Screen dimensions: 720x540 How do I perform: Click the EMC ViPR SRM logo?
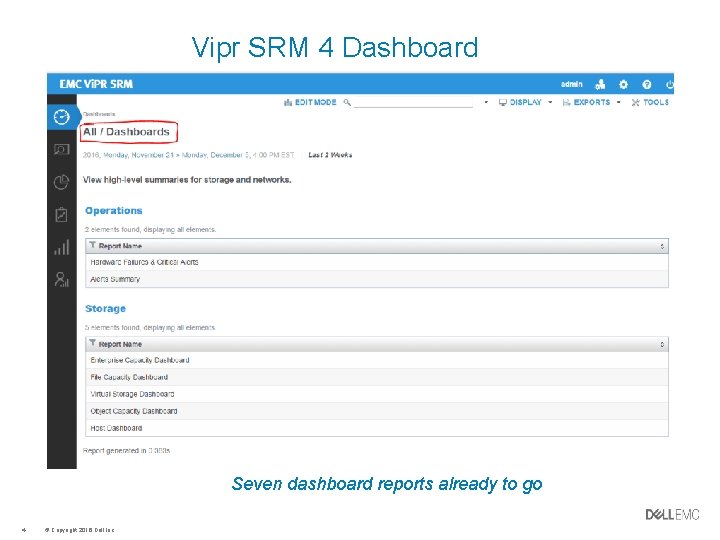pyautogui.click(x=96, y=84)
